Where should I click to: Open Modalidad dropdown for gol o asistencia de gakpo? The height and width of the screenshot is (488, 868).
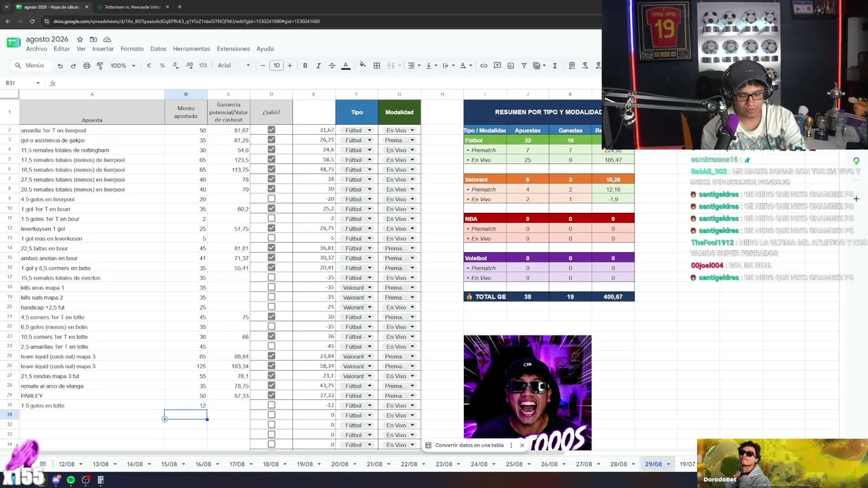coord(399,140)
